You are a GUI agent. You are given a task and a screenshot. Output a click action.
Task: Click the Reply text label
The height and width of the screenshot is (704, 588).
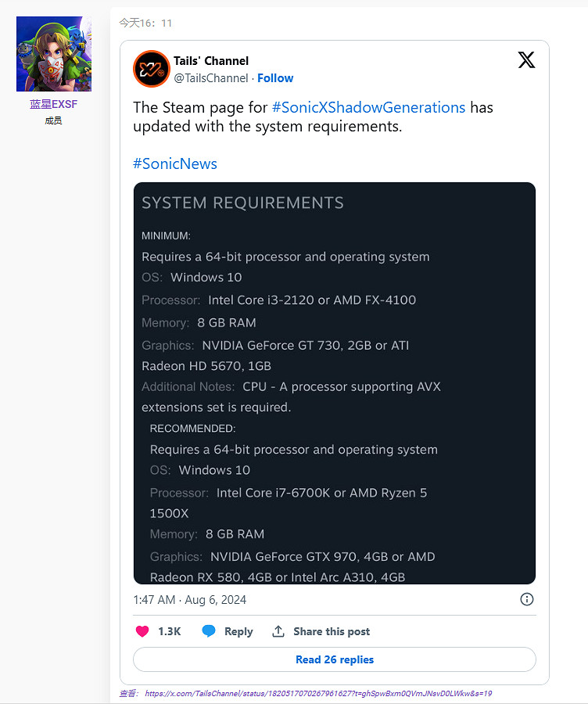[238, 631]
